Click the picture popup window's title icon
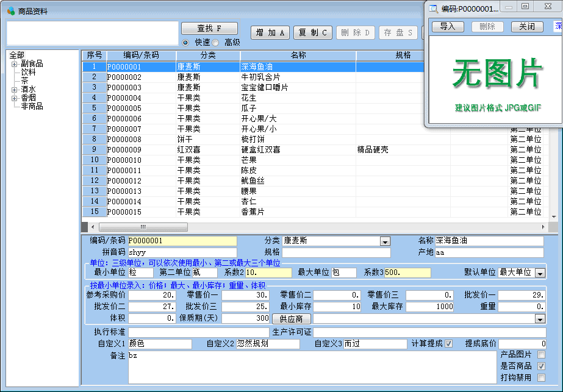This screenshot has height=392, width=563. 434,9
